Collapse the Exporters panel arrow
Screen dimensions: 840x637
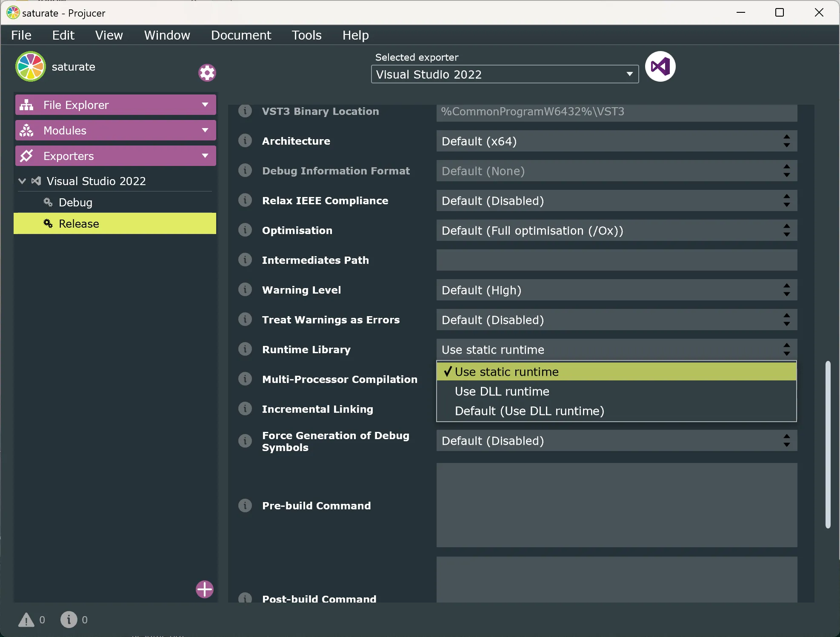pyautogui.click(x=205, y=156)
